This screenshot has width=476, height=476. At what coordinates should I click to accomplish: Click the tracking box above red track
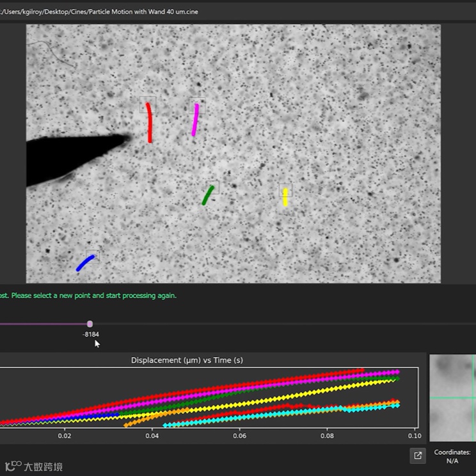coord(148,104)
